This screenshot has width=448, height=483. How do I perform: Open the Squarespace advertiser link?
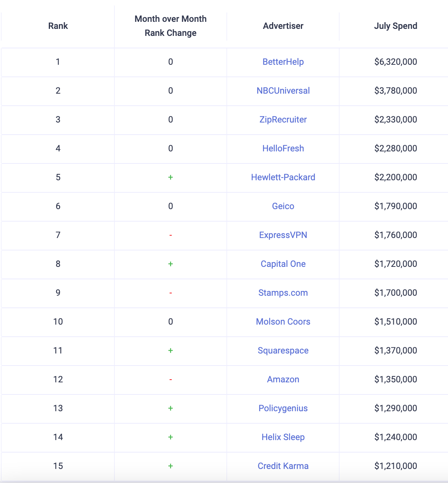click(283, 350)
